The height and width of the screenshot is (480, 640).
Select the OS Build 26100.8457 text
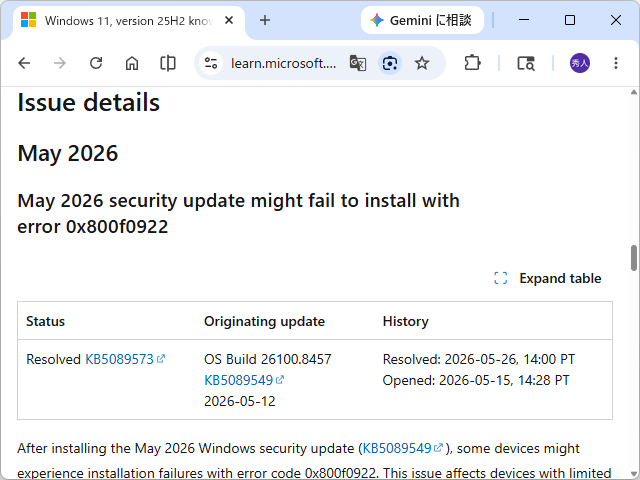268,359
